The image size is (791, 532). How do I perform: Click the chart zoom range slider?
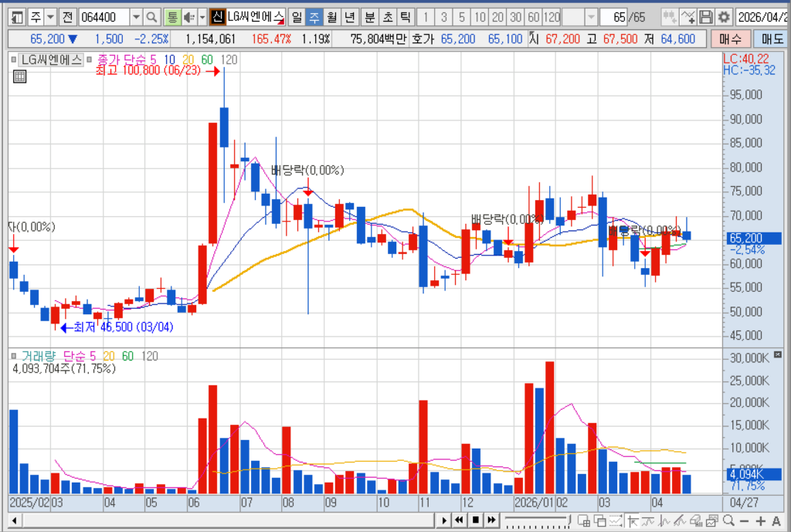538,520
